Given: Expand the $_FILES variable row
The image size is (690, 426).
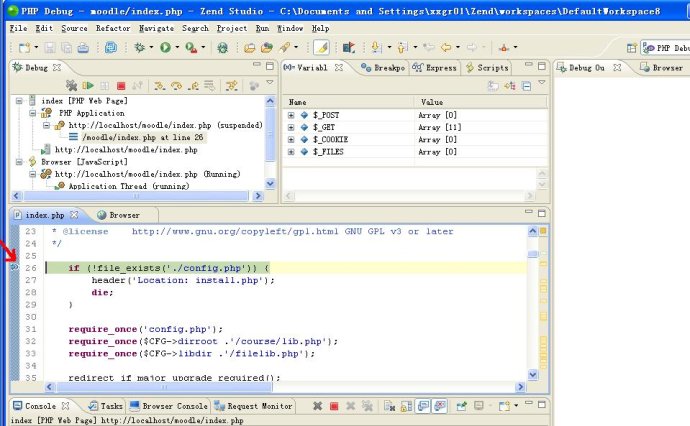Looking at the screenshot, I should (x=291, y=152).
